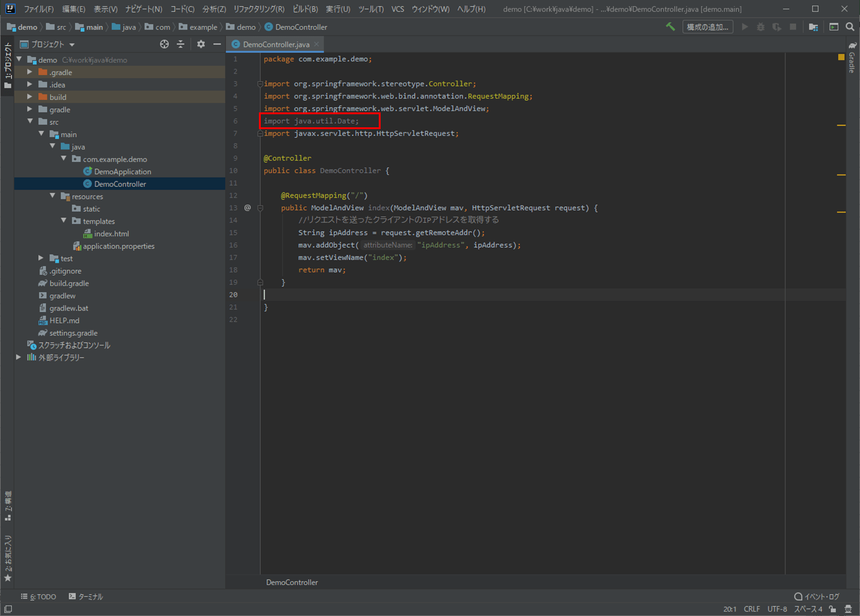Toggle tool window bars icon in bottom-left corner

[8, 609]
